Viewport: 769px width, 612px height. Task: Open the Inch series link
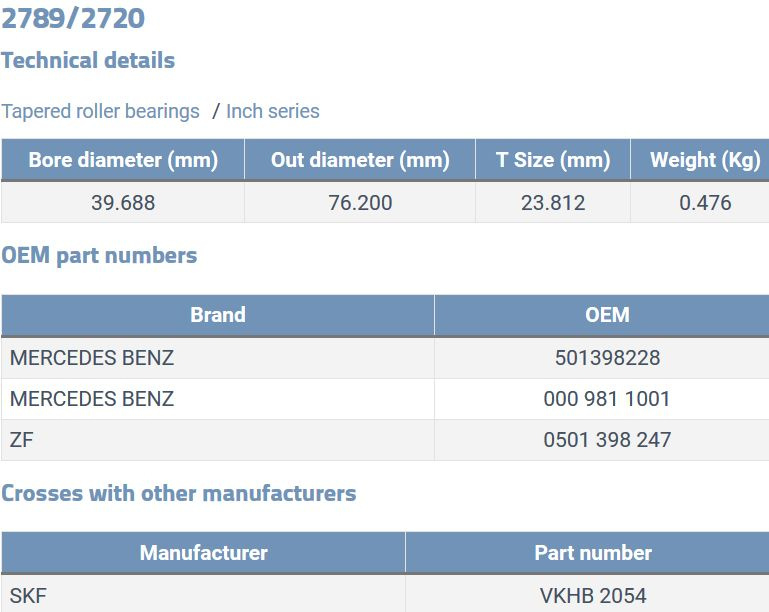coord(273,111)
